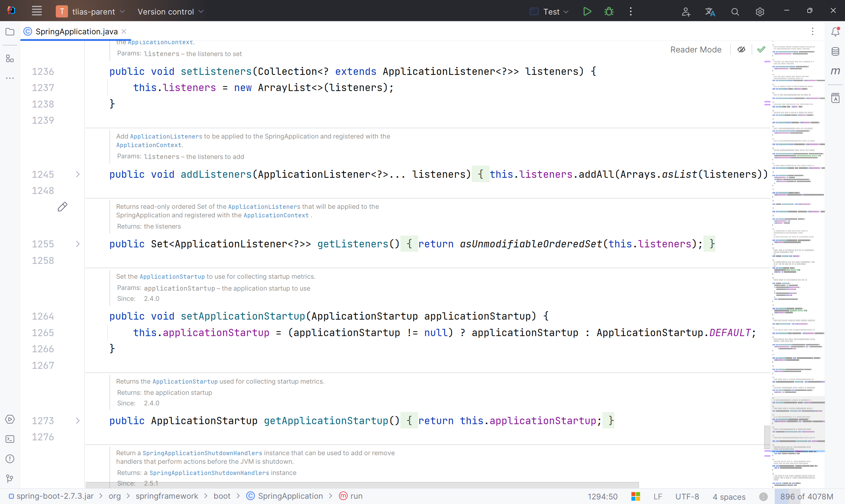Image resolution: width=845 pixels, height=504 pixels.
Task: Expand the folded addListeners body brace
Action: click(x=481, y=174)
